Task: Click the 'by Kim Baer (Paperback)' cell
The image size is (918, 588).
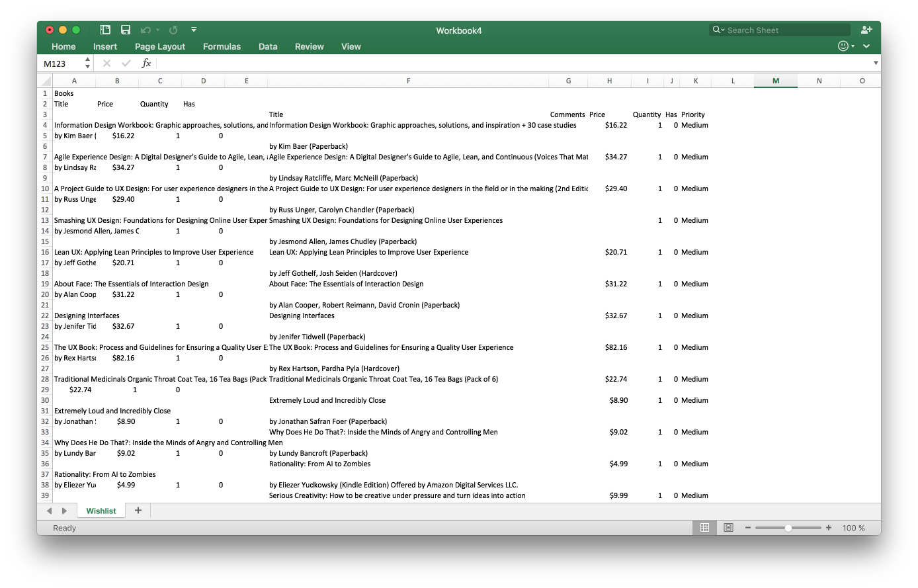Action: 408,146
